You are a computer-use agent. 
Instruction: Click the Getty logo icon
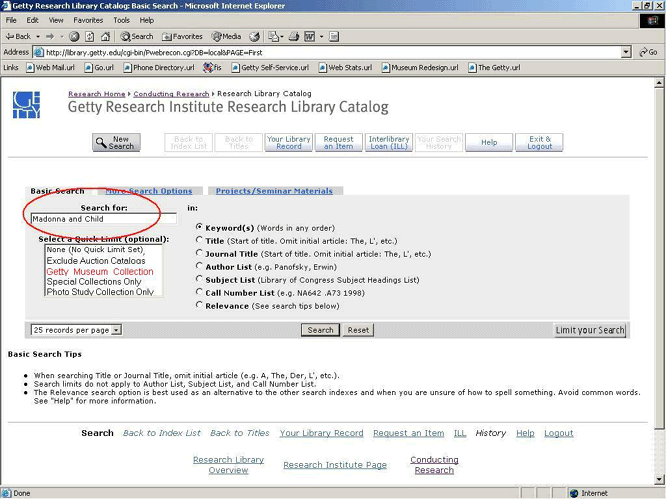pos(27,104)
